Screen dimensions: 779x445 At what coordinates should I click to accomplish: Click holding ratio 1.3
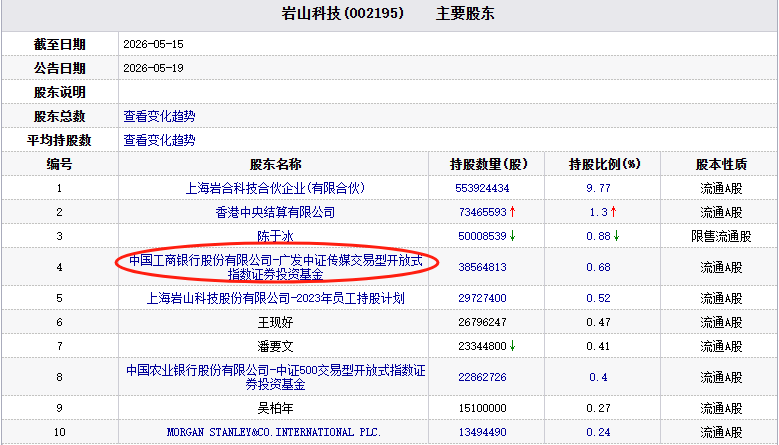(x=599, y=212)
